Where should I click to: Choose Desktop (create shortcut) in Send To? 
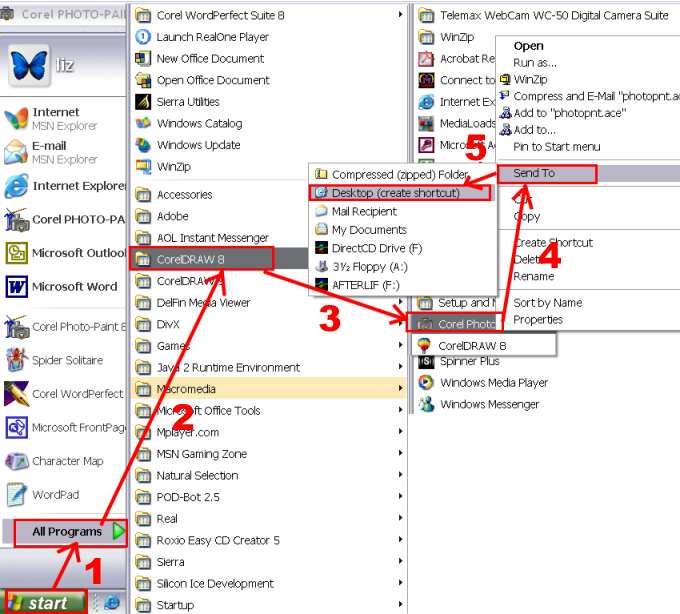402,193
